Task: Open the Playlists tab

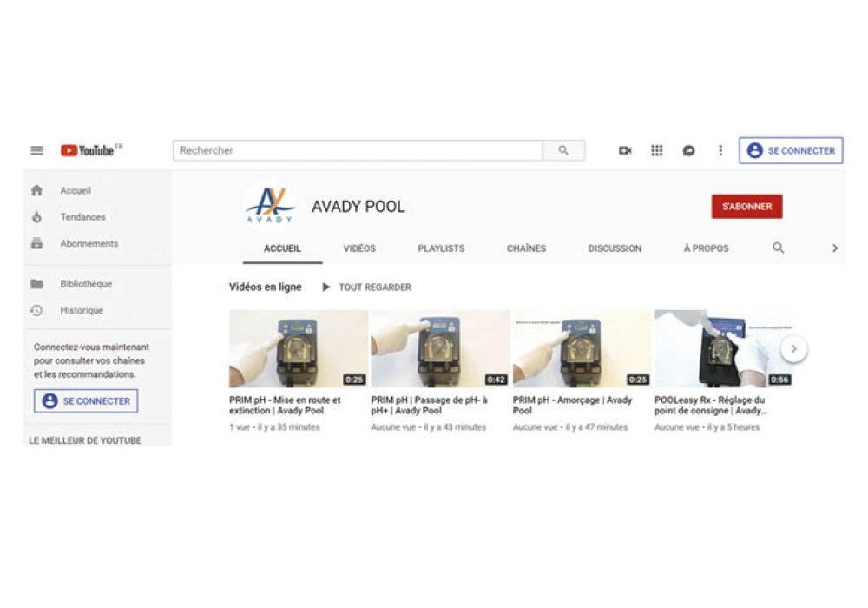Action: pos(441,248)
